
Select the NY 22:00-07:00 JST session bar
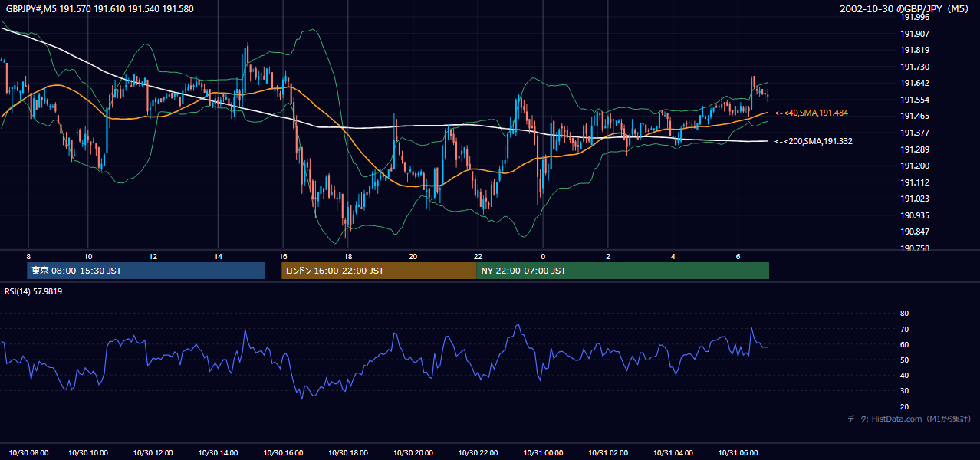click(623, 271)
